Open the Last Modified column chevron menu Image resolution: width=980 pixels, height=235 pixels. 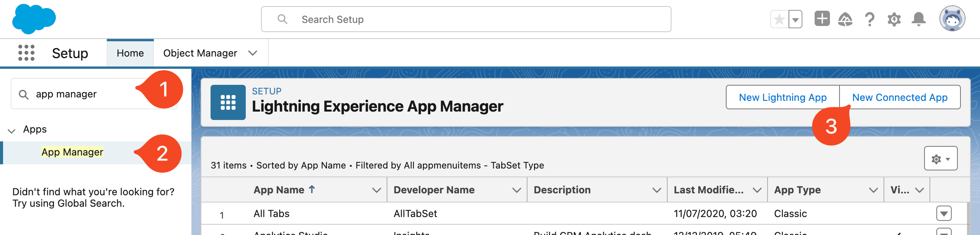(757, 190)
